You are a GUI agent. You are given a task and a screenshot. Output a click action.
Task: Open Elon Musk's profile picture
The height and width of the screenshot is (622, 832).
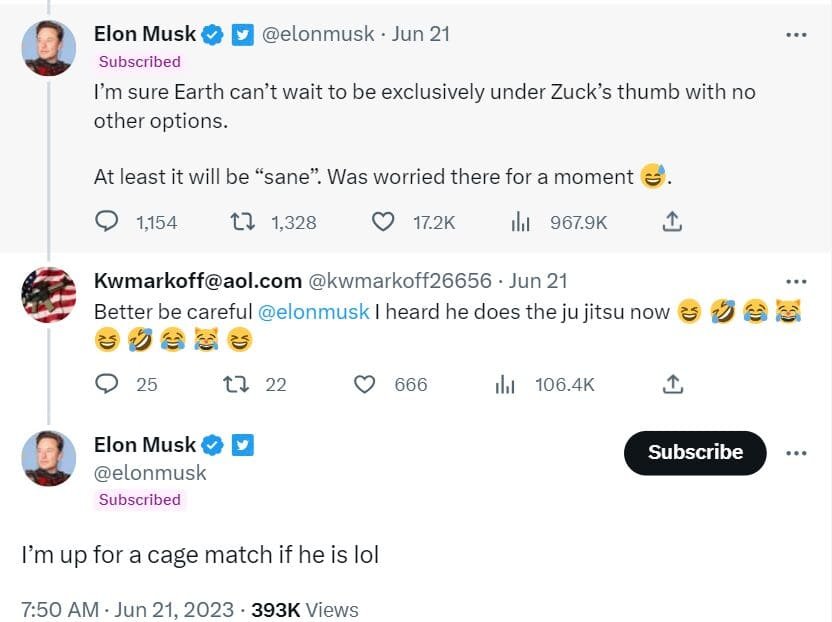coord(48,46)
